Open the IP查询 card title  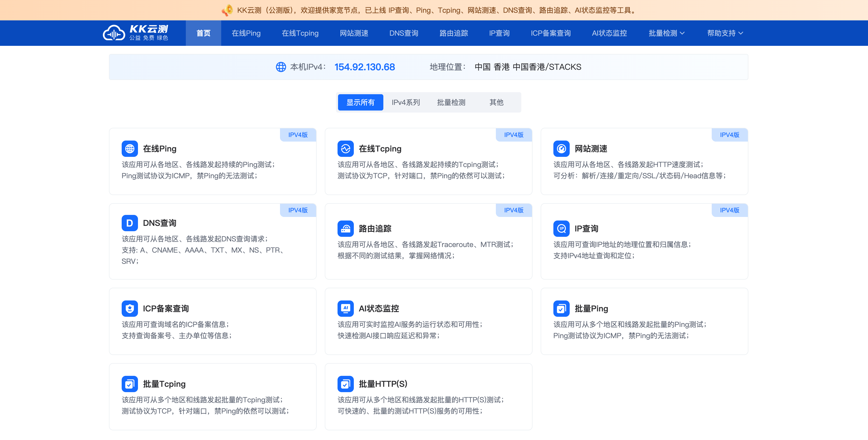pyautogui.click(x=586, y=229)
